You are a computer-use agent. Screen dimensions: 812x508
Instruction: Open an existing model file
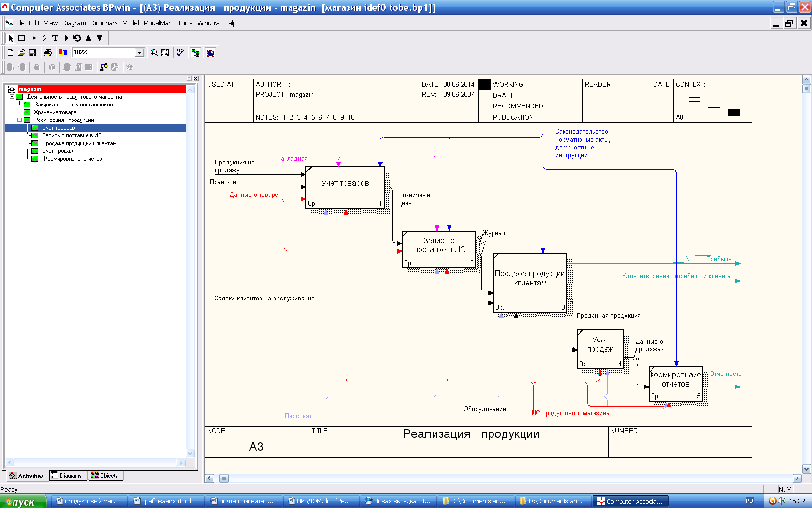click(x=21, y=53)
